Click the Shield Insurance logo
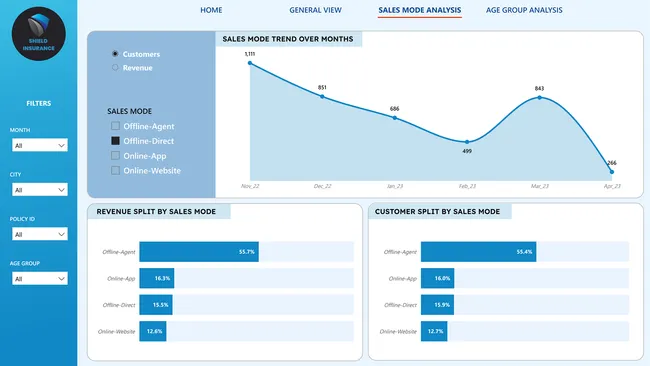 click(39, 34)
